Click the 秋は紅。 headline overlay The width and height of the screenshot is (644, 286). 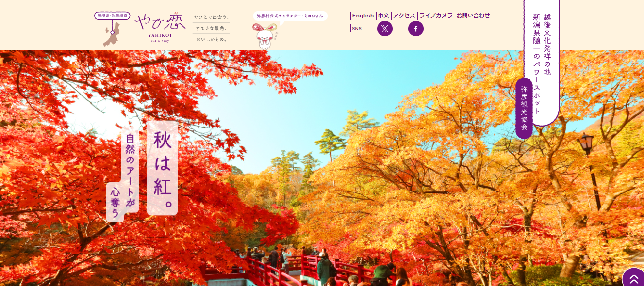tap(162, 167)
